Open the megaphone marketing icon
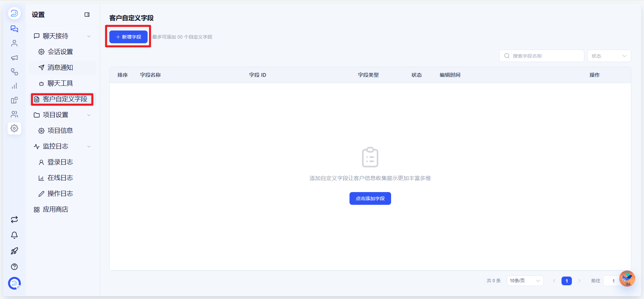Viewport: 644px width, 299px height. point(14,58)
